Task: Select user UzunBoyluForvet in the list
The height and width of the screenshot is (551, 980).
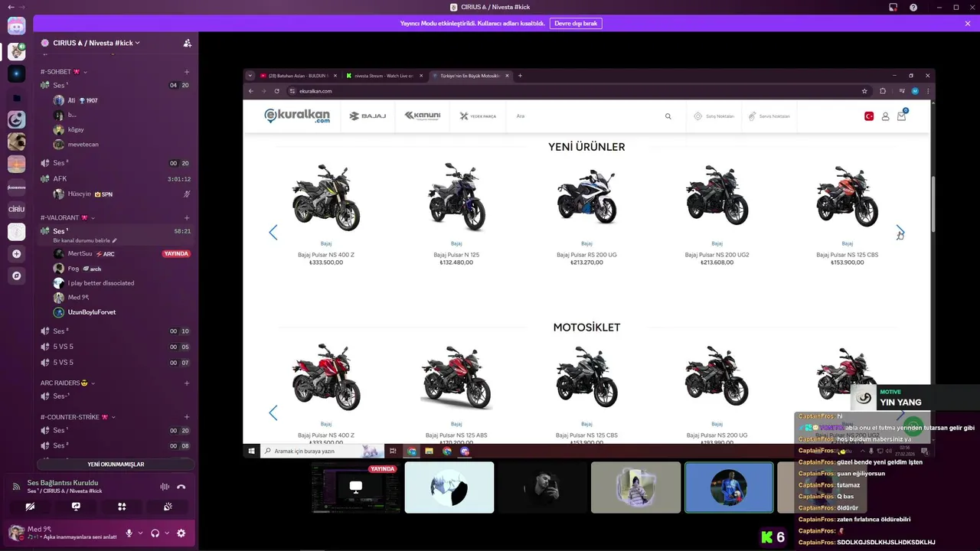Action: pyautogui.click(x=122, y=312)
